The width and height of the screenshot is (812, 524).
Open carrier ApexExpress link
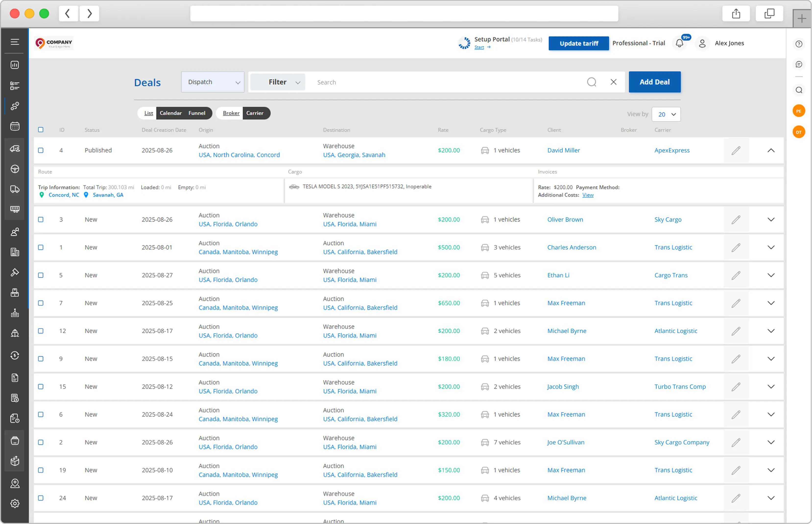tap(672, 150)
